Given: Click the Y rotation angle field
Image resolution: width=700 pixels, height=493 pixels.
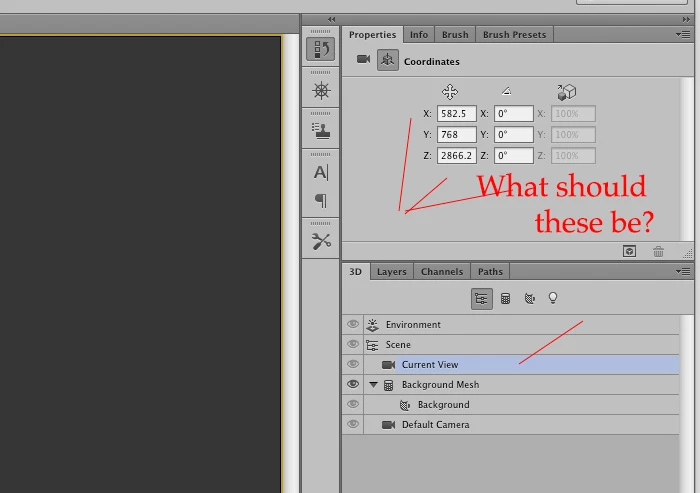Looking at the screenshot, I should click(513, 134).
